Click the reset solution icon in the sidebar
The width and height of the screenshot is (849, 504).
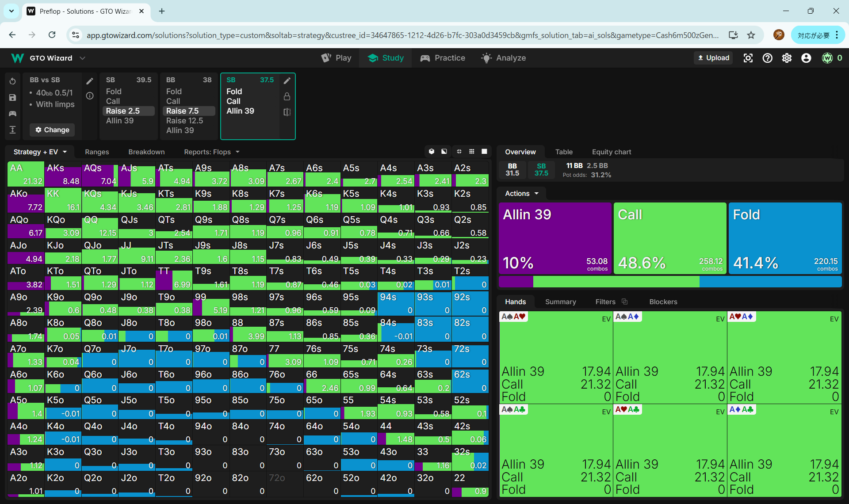[x=12, y=81]
